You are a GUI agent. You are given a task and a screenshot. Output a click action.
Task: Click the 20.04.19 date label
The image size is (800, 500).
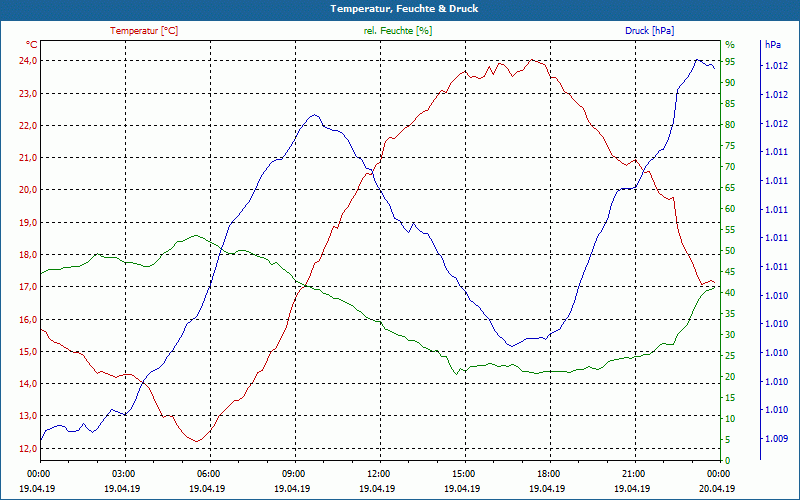[717, 488]
